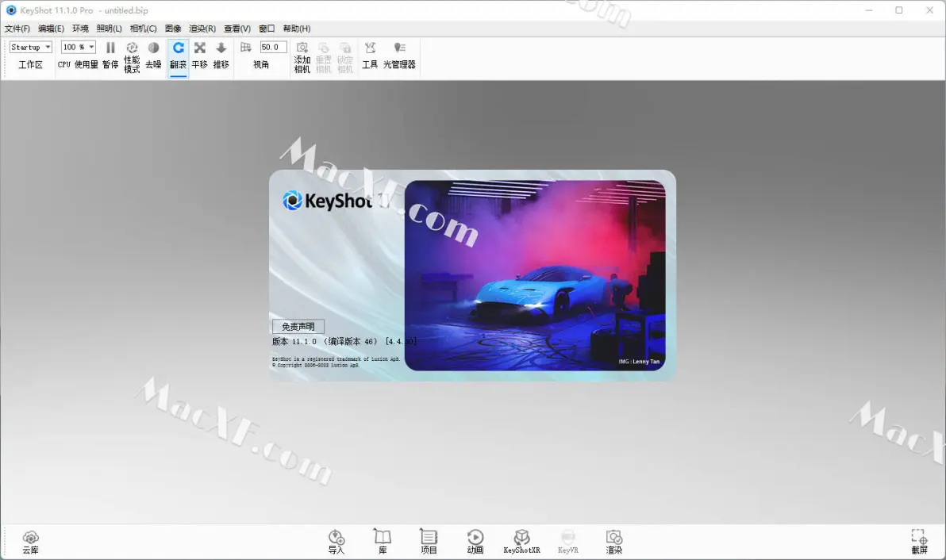
Task: Open the 相机(C) menu
Action: [x=144, y=29]
